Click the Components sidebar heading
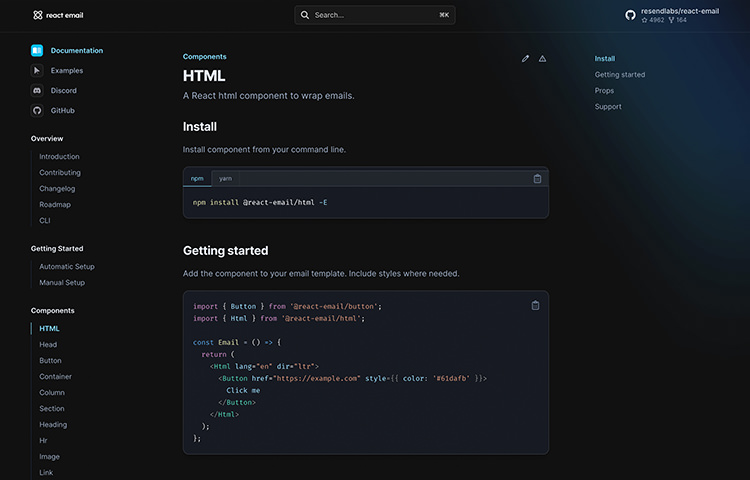 (x=53, y=311)
